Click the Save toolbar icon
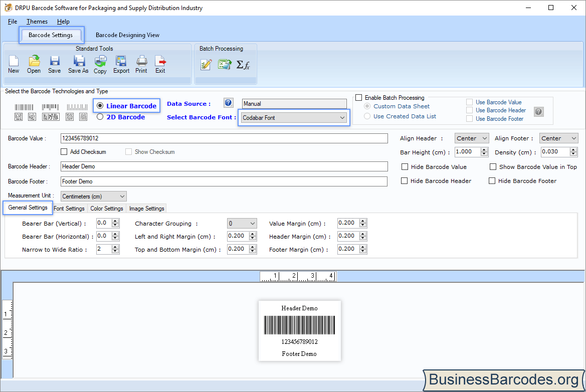The image size is (586, 392). click(x=55, y=64)
